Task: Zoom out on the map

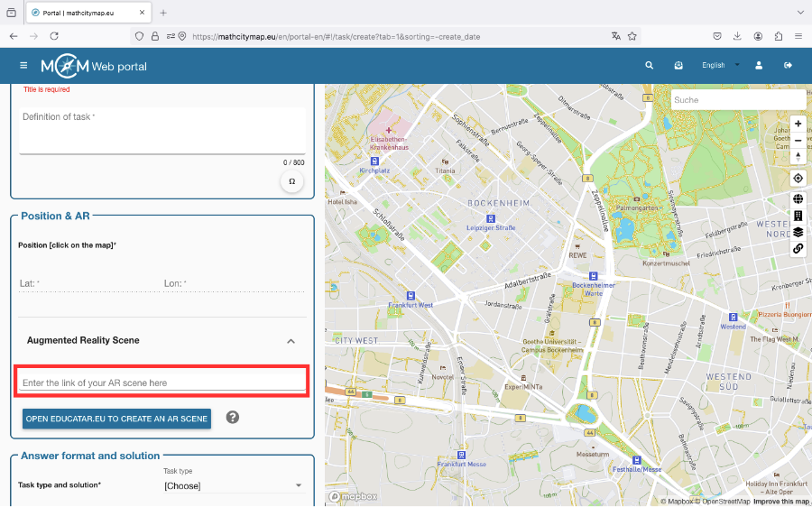Action: tap(798, 140)
